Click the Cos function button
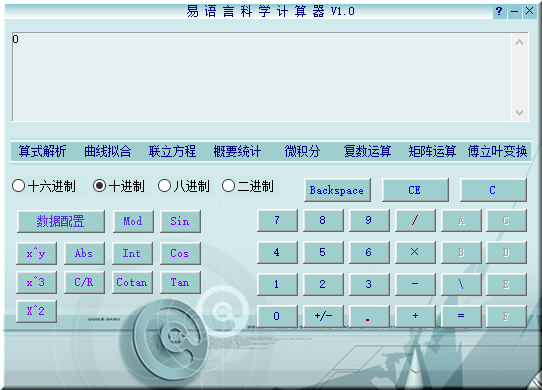 point(180,253)
